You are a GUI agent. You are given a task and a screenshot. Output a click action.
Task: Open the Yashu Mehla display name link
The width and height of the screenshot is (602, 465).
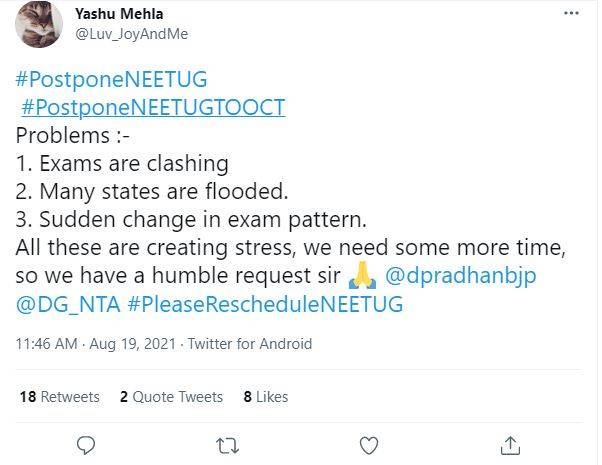tap(117, 14)
